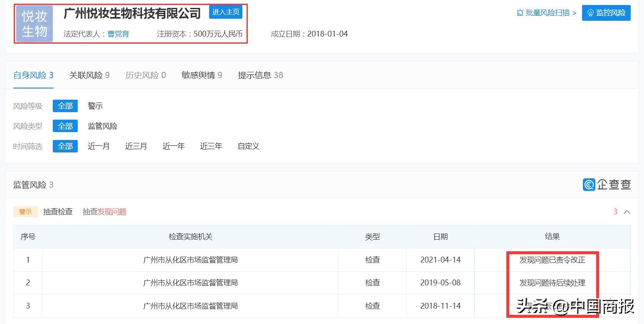Click the 企查查 blue logo icon

pyautogui.click(x=589, y=184)
